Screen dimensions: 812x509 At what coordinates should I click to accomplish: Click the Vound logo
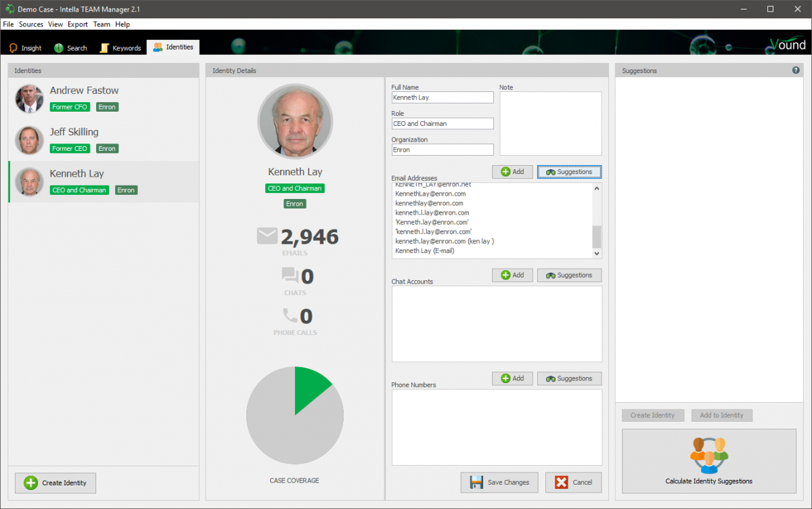[x=786, y=43]
